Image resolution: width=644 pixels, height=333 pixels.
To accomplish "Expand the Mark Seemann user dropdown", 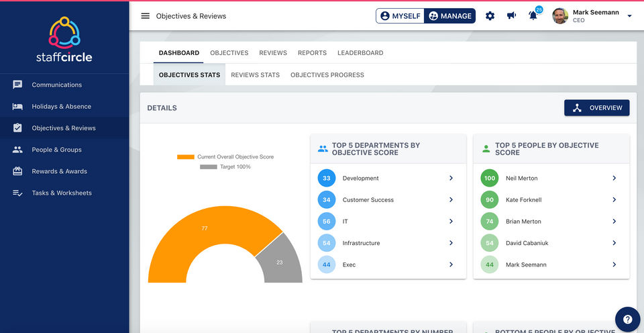I will tap(629, 16).
